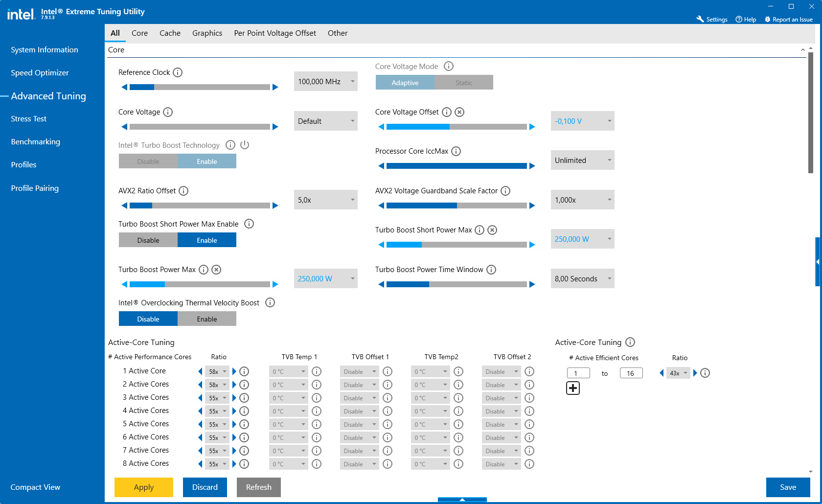Open the 100,000 MHz Reference Clock dropdown

(x=326, y=81)
